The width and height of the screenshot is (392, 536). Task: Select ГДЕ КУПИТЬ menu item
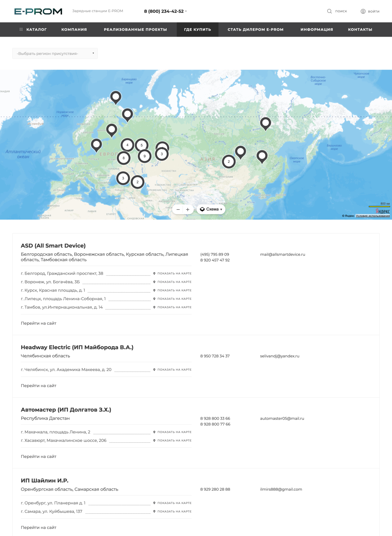(198, 29)
